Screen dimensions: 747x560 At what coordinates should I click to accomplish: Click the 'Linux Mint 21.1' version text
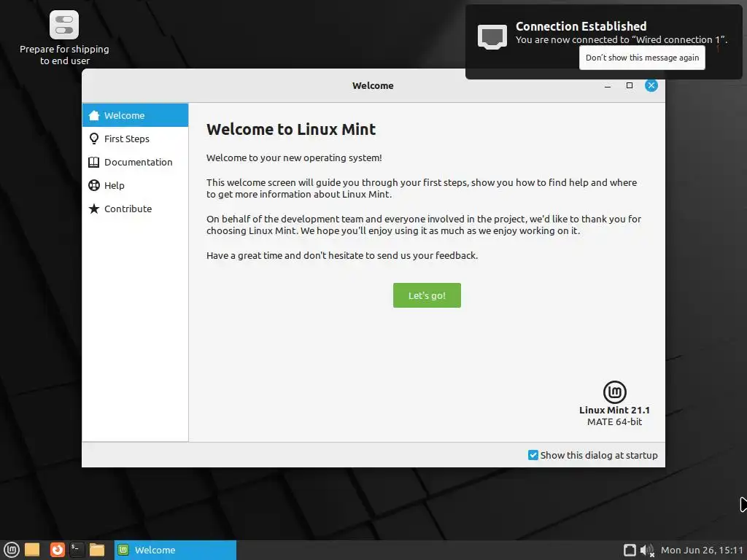click(x=614, y=410)
